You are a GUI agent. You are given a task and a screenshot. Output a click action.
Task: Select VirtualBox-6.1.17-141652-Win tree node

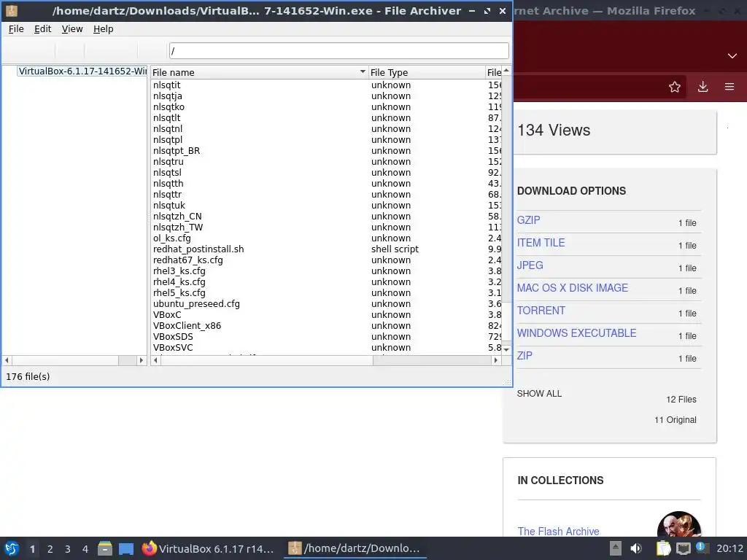point(82,71)
